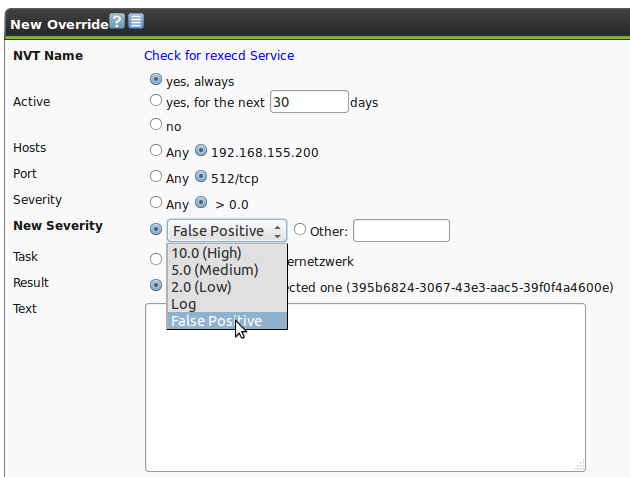The image size is (630, 477).
Task: Choose 'Any' for Severity
Action: click(155, 203)
